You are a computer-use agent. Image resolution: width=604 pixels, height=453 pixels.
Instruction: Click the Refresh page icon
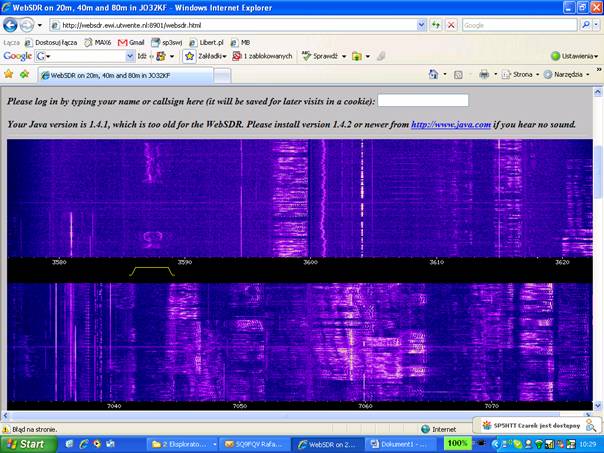436,25
